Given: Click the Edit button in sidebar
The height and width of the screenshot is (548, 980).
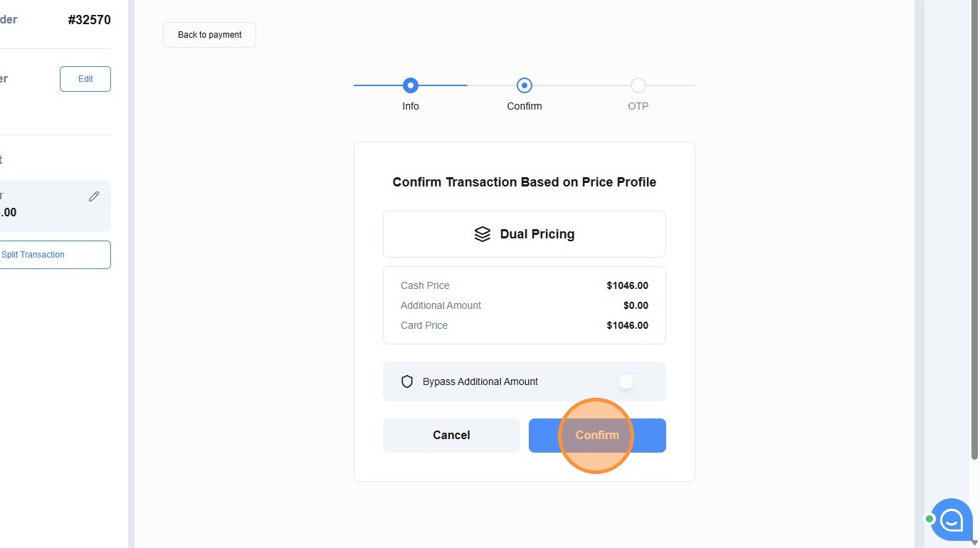Looking at the screenshot, I should click(x=85, y=79).
